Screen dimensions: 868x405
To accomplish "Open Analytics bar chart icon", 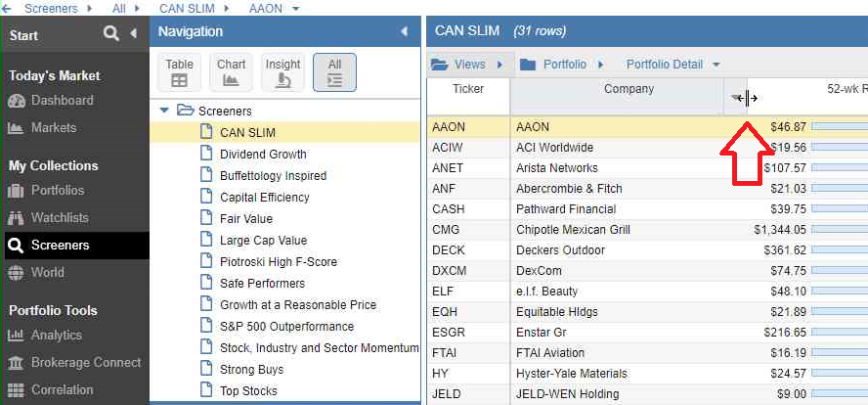I will click(x=16, y=336).
